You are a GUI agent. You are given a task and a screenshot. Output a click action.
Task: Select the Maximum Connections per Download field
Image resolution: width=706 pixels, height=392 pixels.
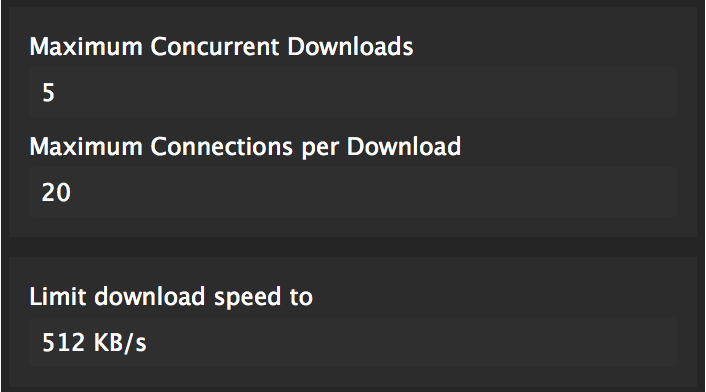(353, 192)
